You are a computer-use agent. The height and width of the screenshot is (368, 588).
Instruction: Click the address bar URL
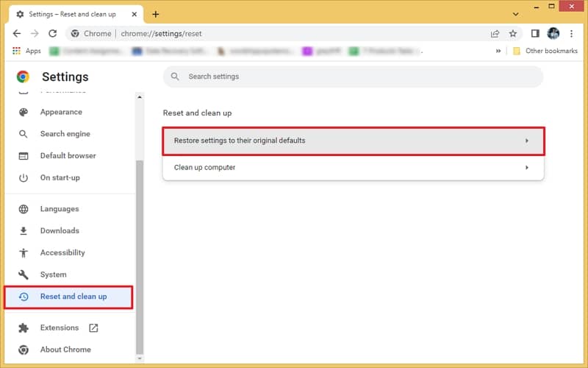(161, 34)
